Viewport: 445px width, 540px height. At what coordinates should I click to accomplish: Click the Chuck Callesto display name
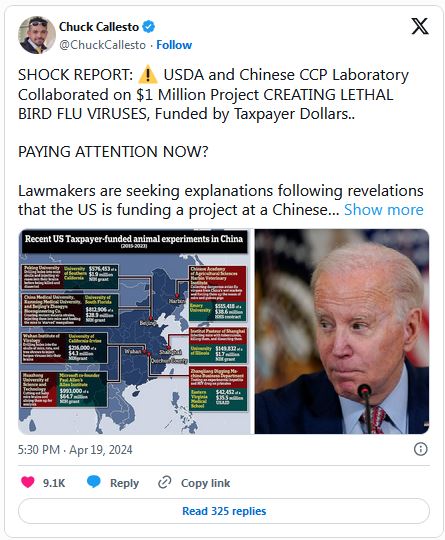coord(99,27)
